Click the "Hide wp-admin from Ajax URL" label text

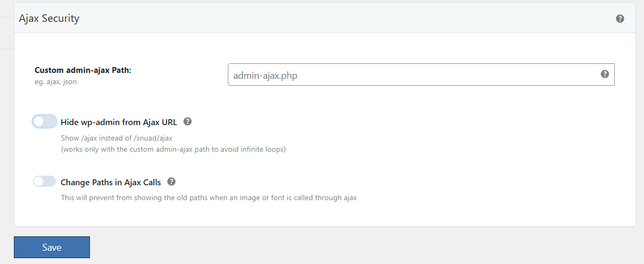tap(119, 122)
